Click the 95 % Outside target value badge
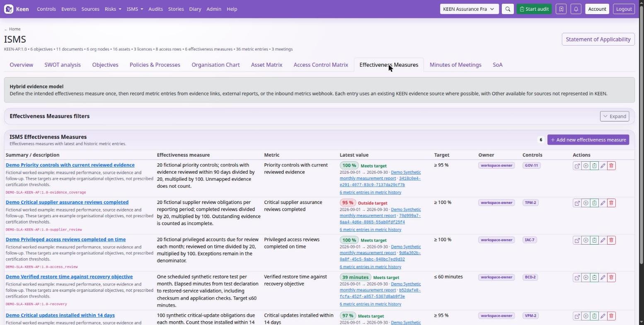This screenshot has height=325, width=644. [347, 203]
